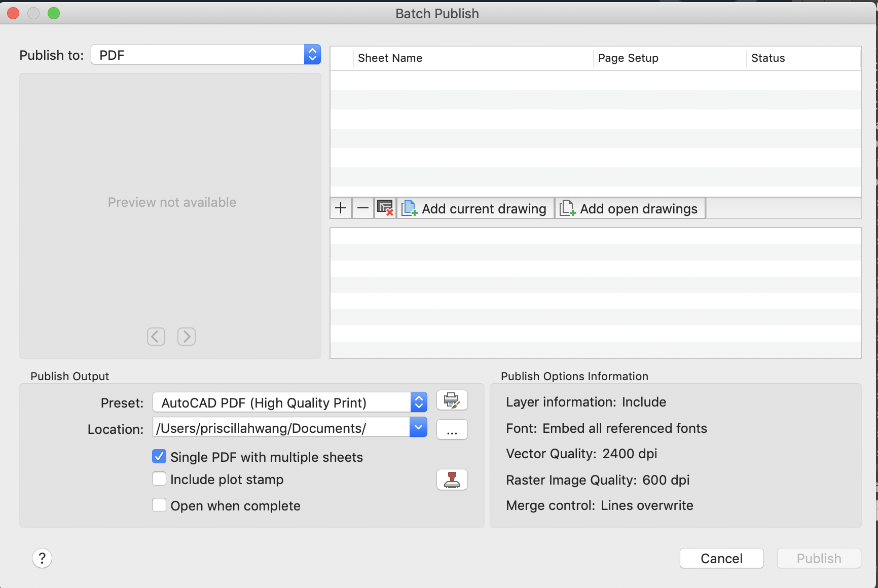The image size is (878, 588).
Task: Open the Publish to dropdown
Action: click(x=312, y=54)
